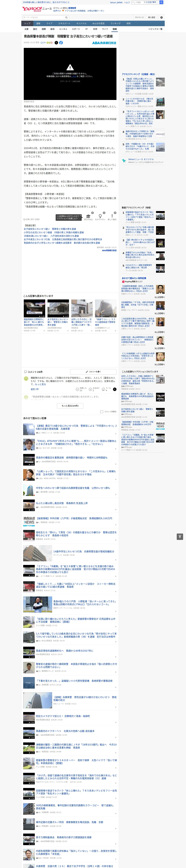Open 青森空港有料道路無料化へ article

[64, 651]
